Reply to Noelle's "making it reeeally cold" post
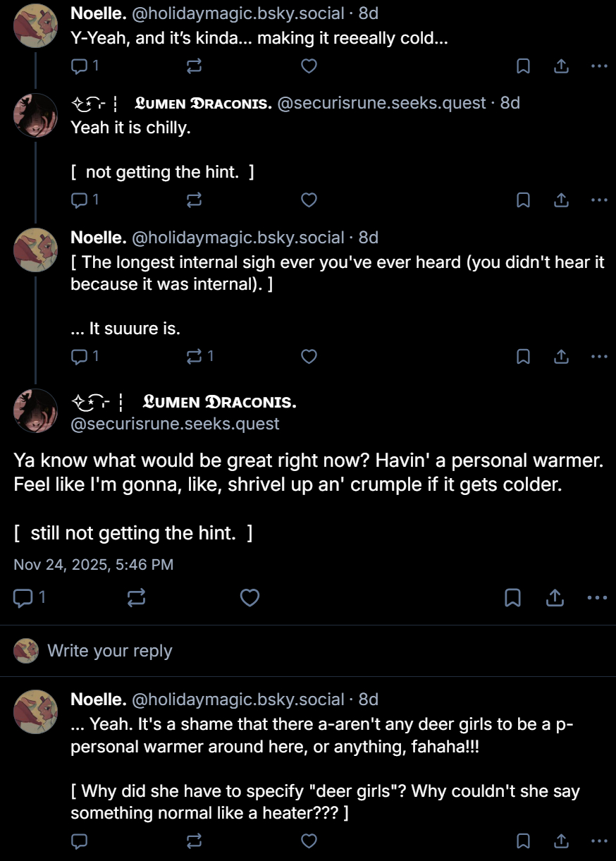The height and width of the screenshot is (861, 616). (80, 66)
